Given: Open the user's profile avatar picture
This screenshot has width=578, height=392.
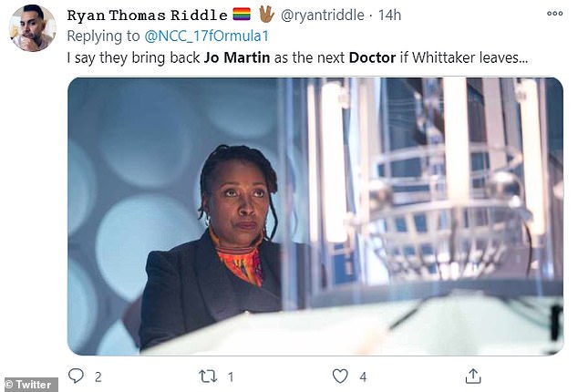Looking at the screenshot, I should click(x=33, y=28).
